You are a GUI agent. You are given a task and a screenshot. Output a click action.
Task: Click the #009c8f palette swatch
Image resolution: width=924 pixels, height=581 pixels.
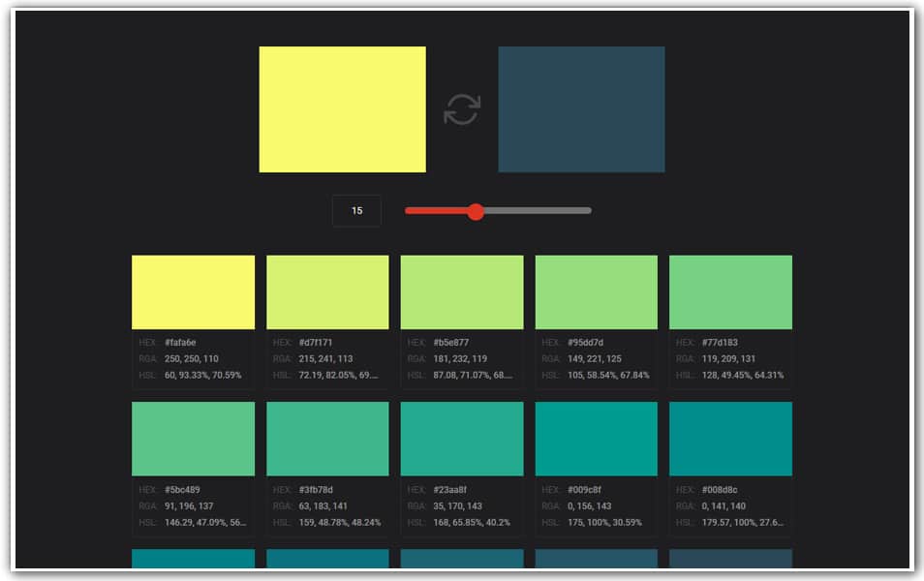pyautogui.click(x=596, y=438)
